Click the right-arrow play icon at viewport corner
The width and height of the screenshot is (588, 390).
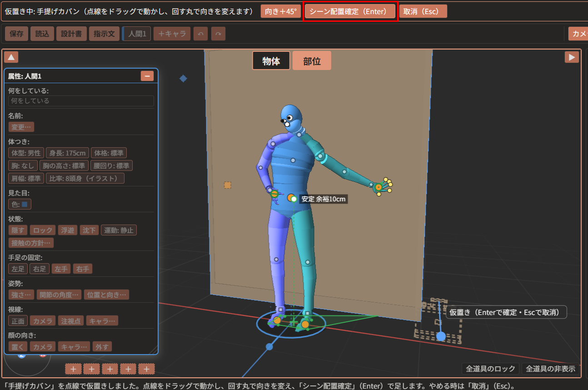click(x=572, y=57)
